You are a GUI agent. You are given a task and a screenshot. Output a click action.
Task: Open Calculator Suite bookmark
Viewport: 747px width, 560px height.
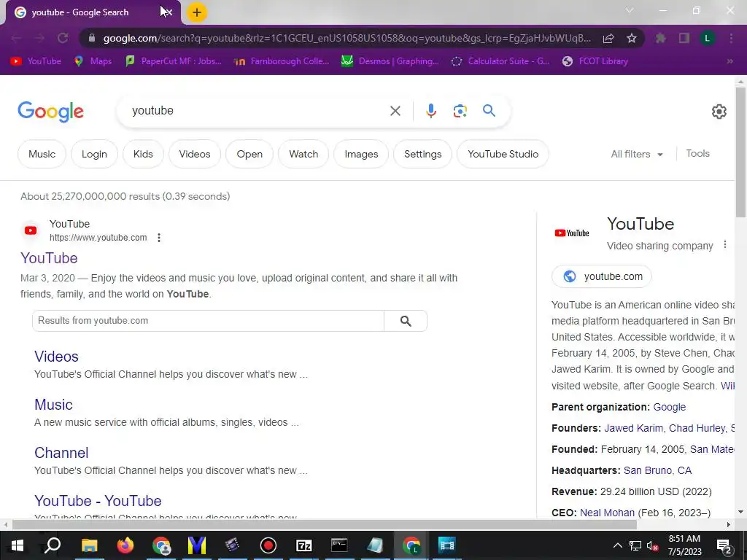pos(500,61)
